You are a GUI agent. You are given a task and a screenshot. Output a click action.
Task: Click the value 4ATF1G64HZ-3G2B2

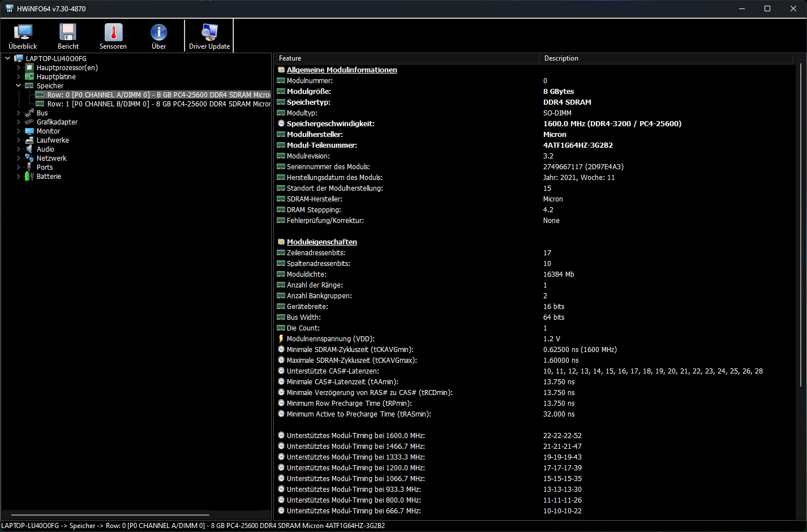tap(578, 145)
